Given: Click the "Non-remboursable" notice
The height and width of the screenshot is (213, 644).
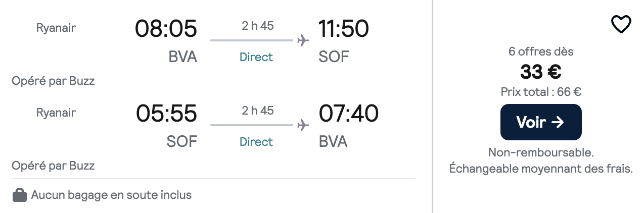Looking at the screenshot, I should (541, 152).
